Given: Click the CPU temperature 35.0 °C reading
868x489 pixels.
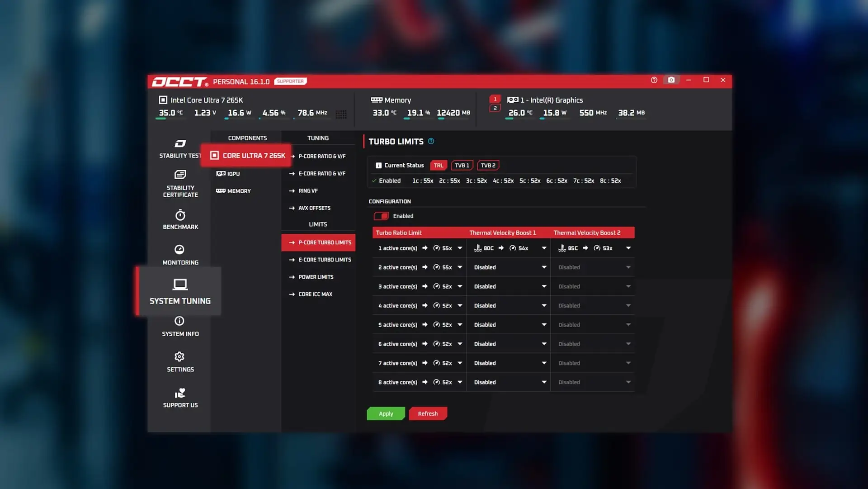Looking at the screenshot, I should click(x=171, y=113).
